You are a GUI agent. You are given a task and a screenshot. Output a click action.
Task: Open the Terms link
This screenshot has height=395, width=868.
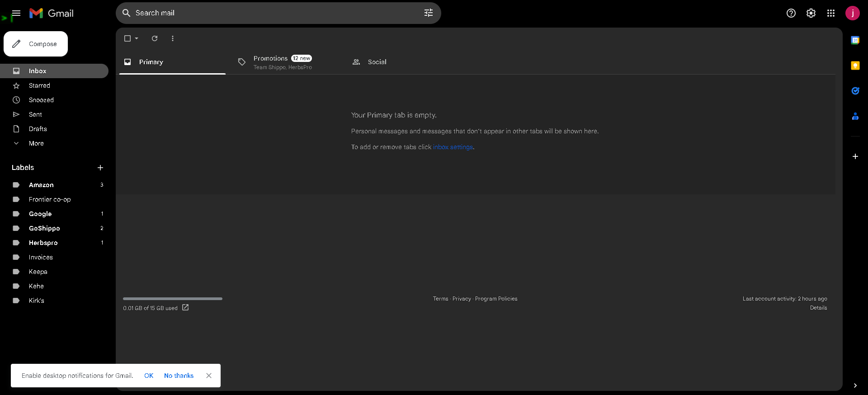tap(441, 299)
